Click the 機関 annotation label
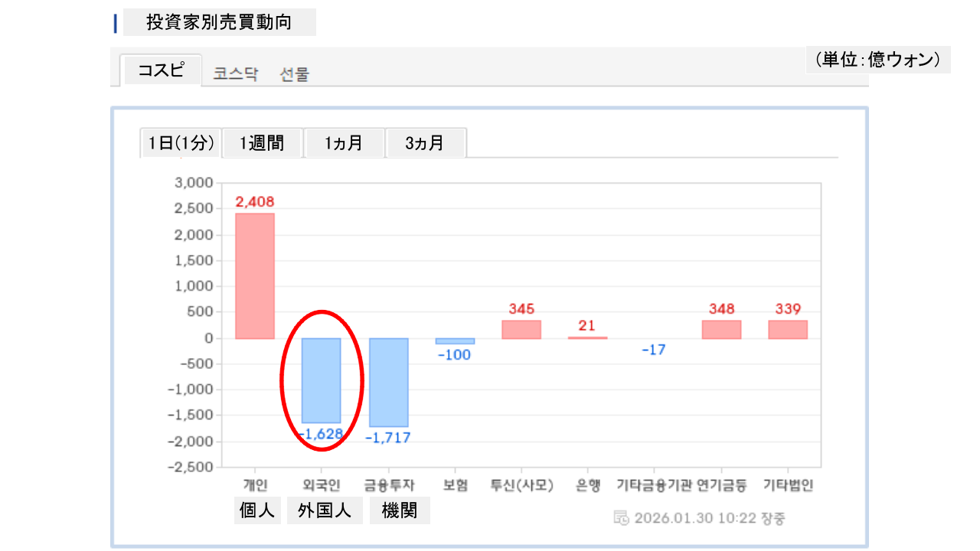 (400, 511)
